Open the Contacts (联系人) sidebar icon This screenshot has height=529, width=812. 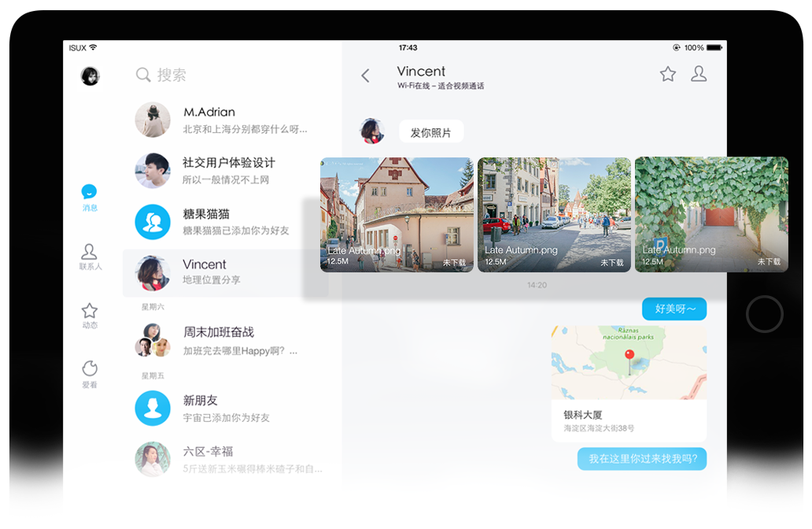point(90,252)
